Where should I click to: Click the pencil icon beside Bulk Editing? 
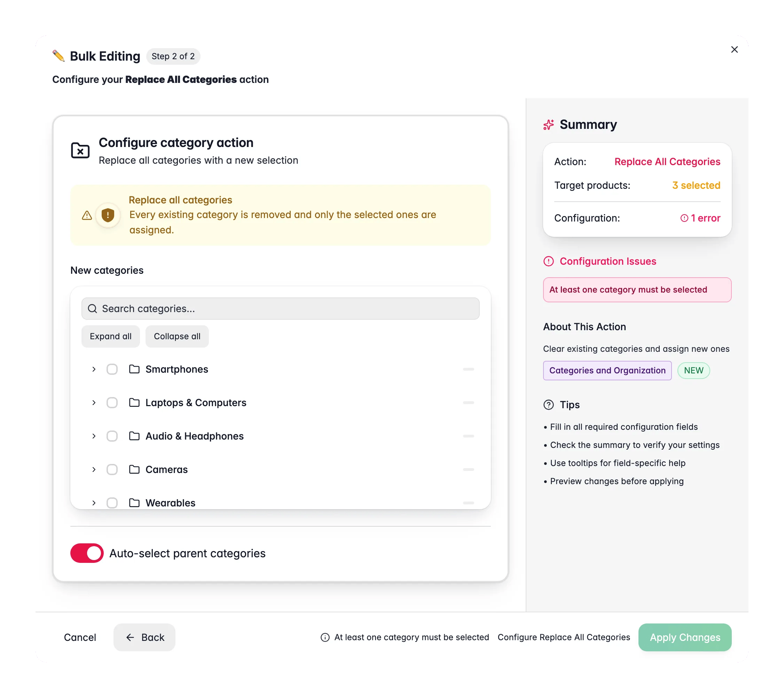coord(58,56)
